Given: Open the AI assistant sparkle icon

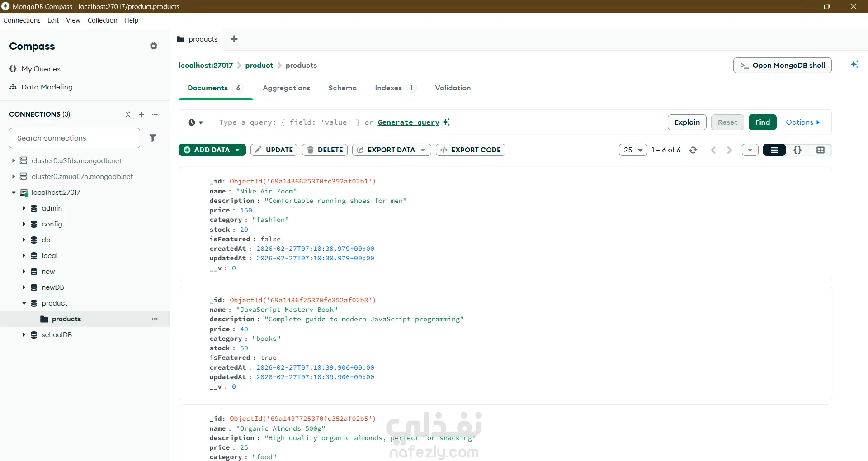Looking at the screenshot, I should (x=854, y=64).
